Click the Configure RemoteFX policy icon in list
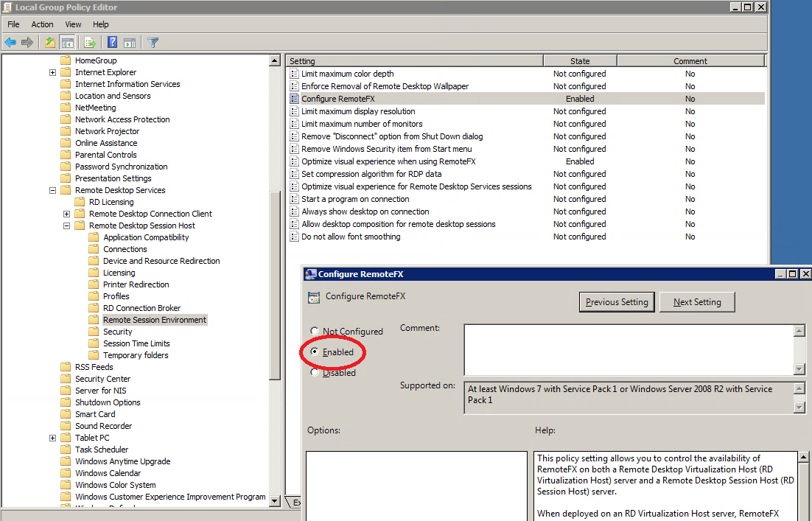This screenshot has height=521, width=812. pos(295,99)
